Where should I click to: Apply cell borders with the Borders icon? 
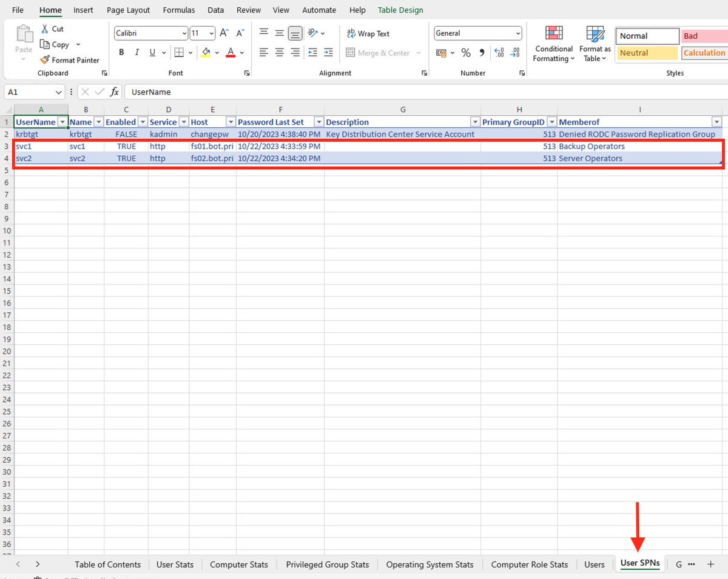click(x=179, y=53)
